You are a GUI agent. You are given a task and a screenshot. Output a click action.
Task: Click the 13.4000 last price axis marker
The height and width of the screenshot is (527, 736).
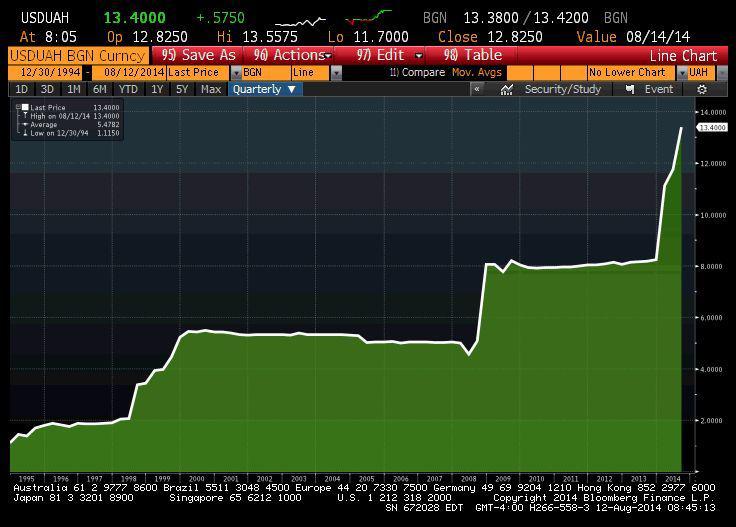[712, 128]
